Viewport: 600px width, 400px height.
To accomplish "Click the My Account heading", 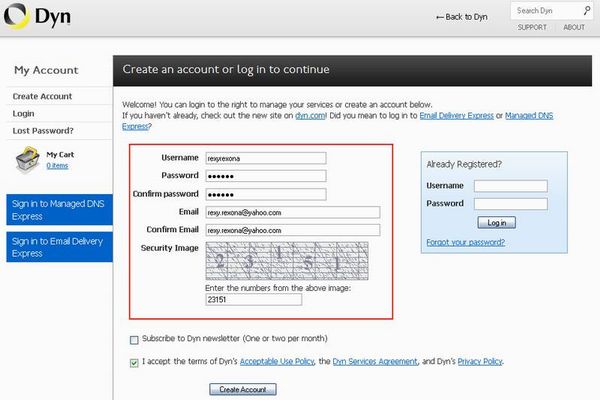I will [x=46, y=70].
